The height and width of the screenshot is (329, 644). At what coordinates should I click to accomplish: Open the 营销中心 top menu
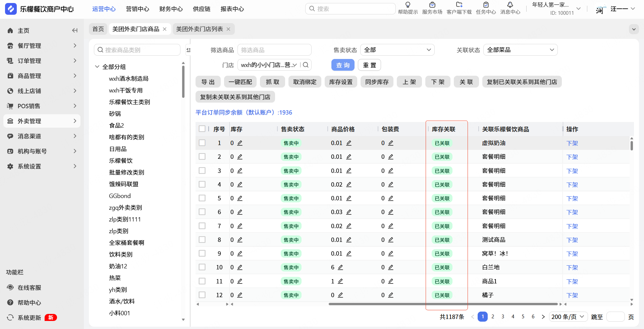click(137, 9)
